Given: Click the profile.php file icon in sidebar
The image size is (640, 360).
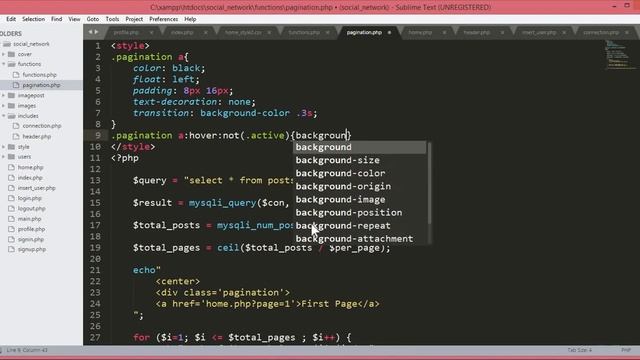Looking at the screenshot, I should [x=11, y=229].
